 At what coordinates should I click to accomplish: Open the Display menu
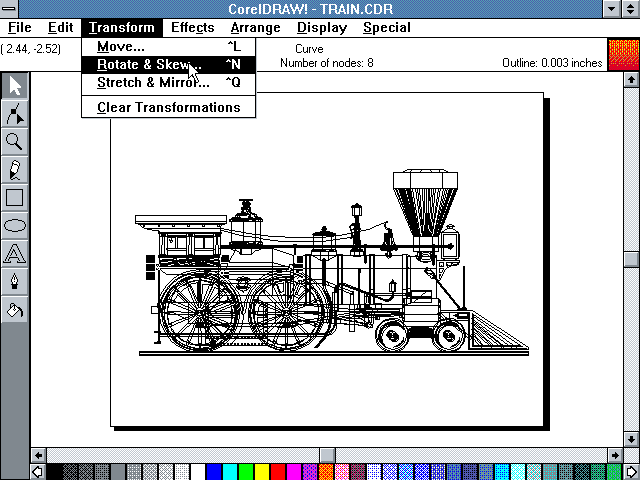(322, 27)
